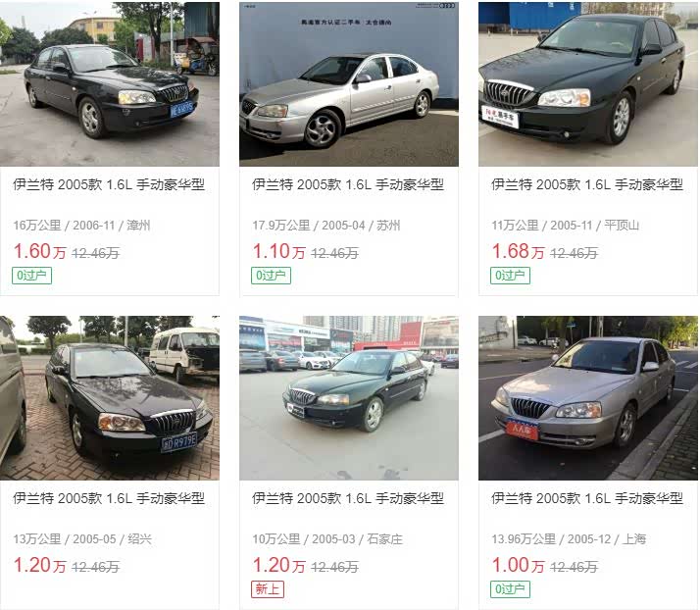Click the 0过户 badge under the 1.68万 price
Viewport: 700px width, 610px height.
pyautogui.click(x=510, y=276)
